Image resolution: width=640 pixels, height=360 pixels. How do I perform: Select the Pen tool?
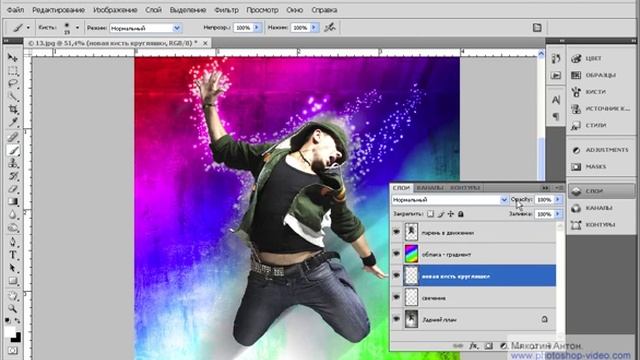(x=13, y=242)
